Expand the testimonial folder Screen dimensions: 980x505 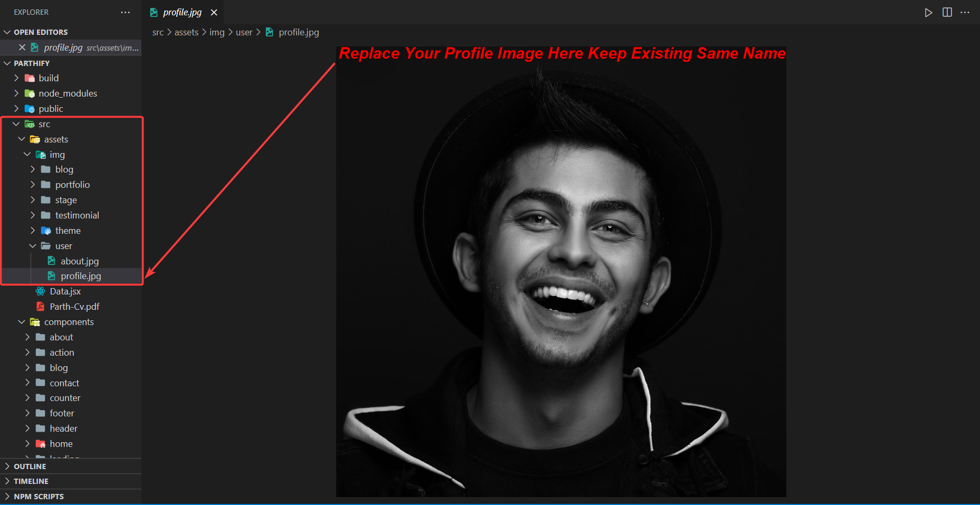point(33,215)
